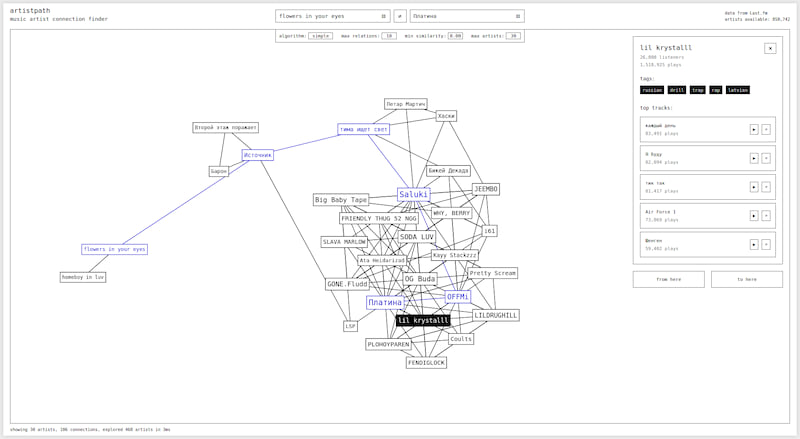Select the 'latvian' tag
Image resolution: width=800 pixels, height=439 pixels.
tap(738, 90)
